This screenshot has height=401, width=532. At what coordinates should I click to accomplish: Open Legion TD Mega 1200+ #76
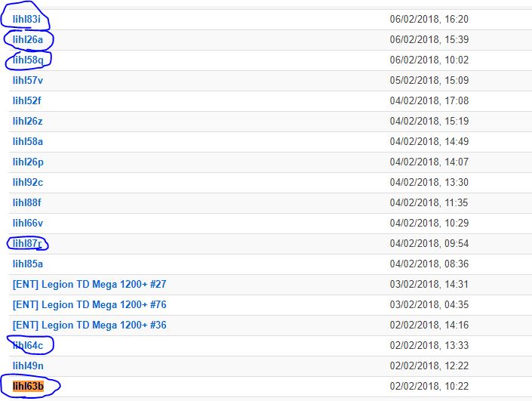tap(90, 304)
